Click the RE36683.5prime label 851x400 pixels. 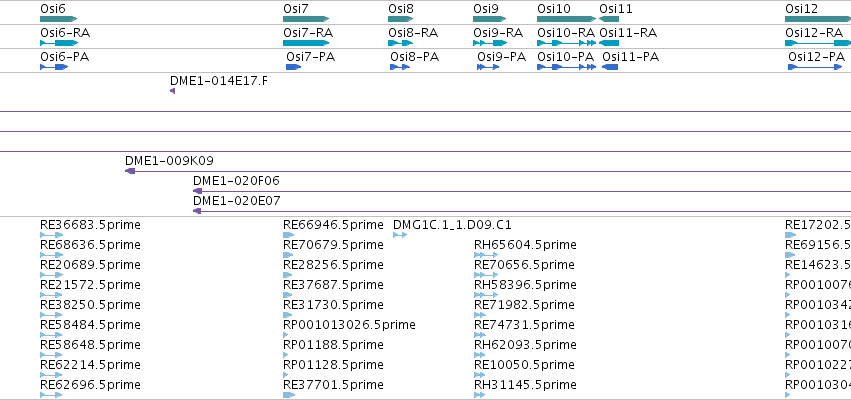[90, 225]
